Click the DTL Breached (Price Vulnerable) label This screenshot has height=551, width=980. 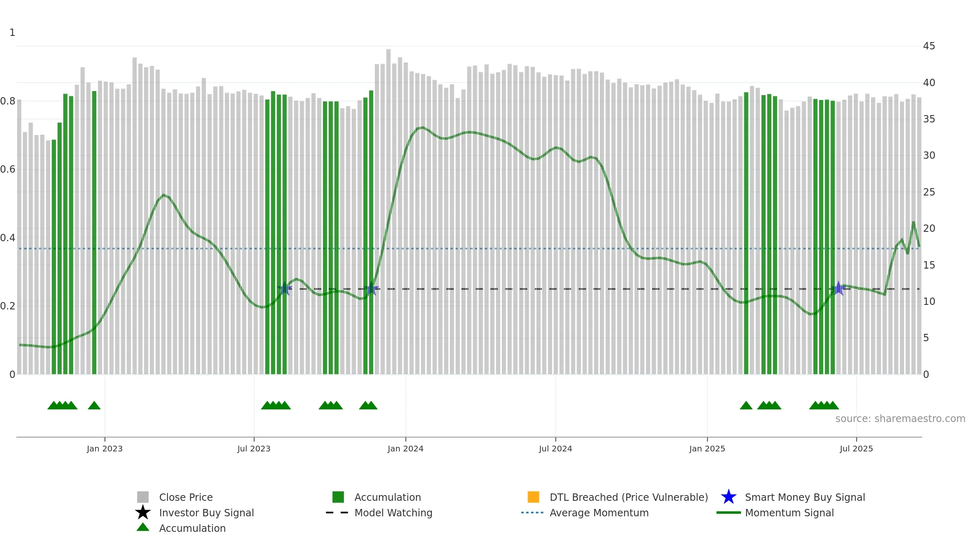coord(629,497)
